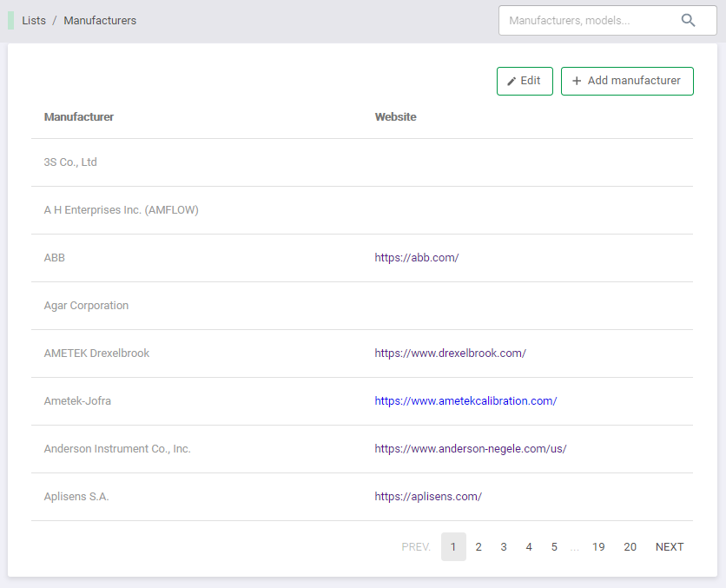This screenshot has width=726, height=588.
Task: Go to page 19
Action: point(598,547)
